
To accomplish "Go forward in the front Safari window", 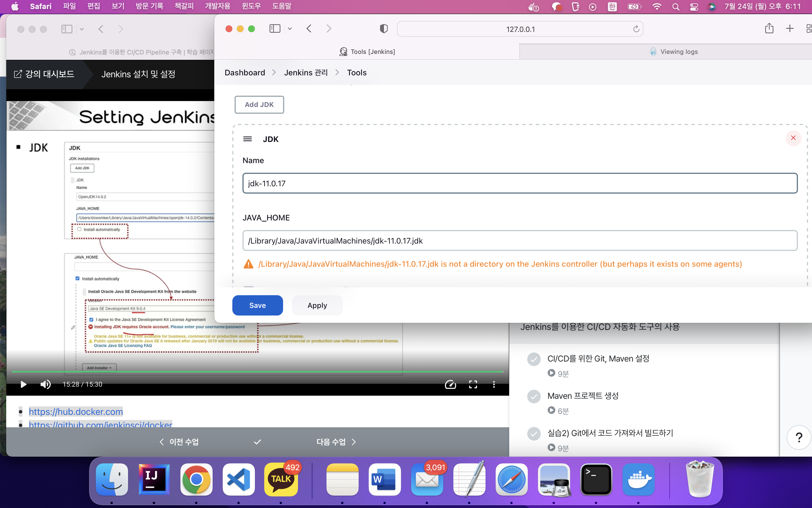I will click(329, 29).
